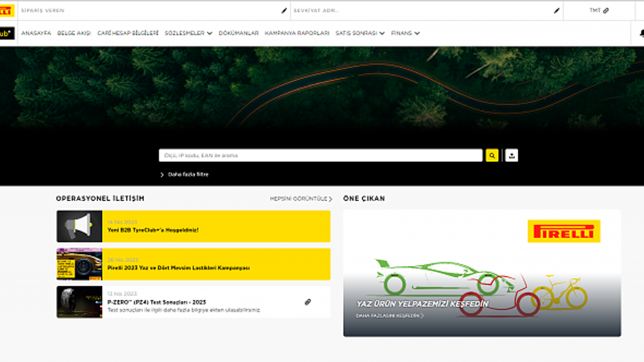Click the Pirelli logo in top corner
The height and width of the screenshot is (362, 644).
[x=7, y=11]
